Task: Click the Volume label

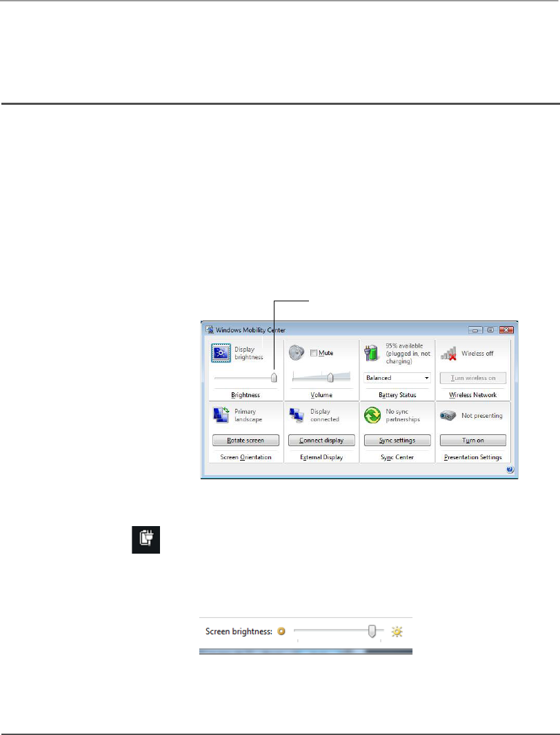Action: tap(321, 395)
